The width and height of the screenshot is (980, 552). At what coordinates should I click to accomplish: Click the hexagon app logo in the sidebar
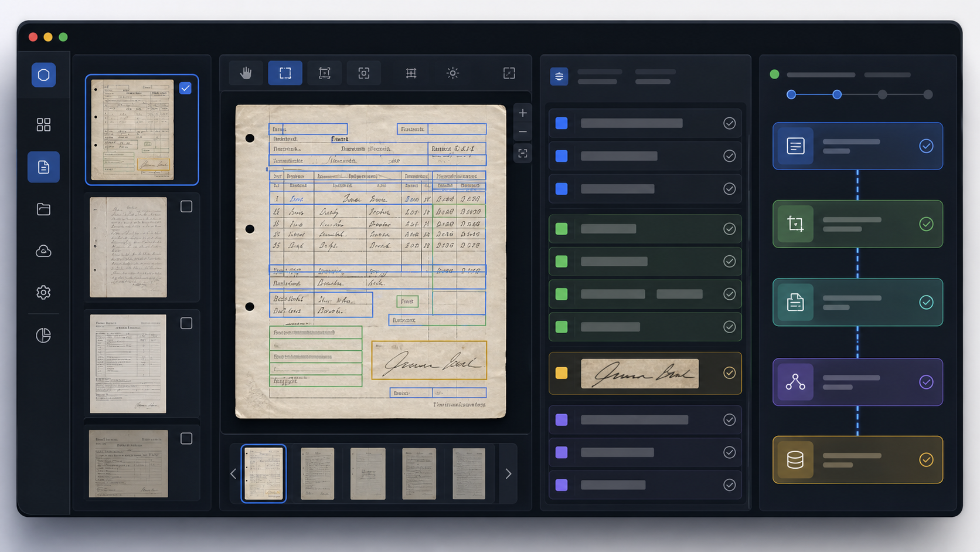(44, 75)
